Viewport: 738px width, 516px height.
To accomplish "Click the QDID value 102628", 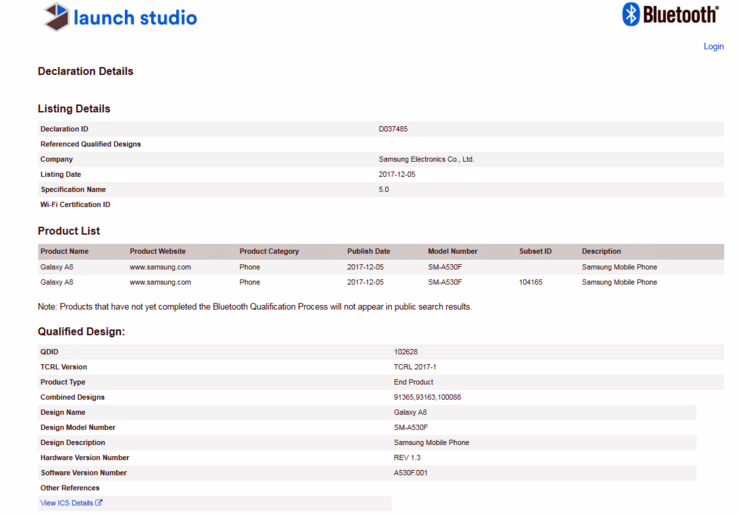I will (x=406, y=352).
